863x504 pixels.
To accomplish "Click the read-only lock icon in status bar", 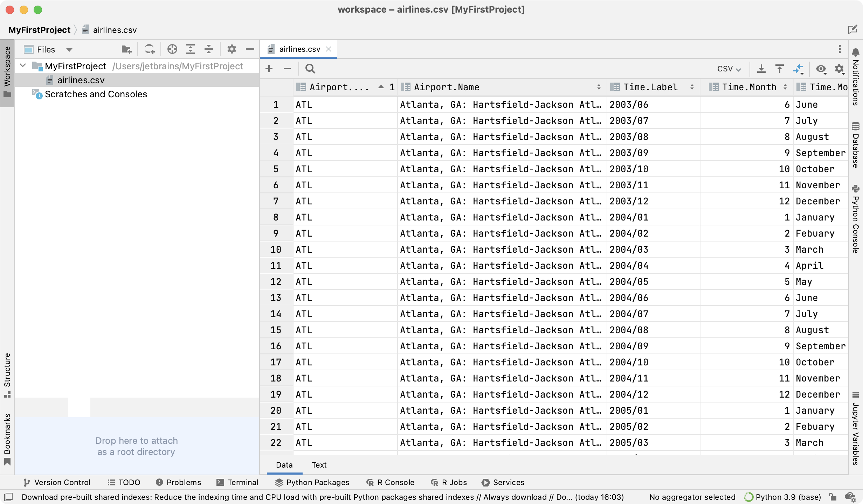I will tap(833, 497).
